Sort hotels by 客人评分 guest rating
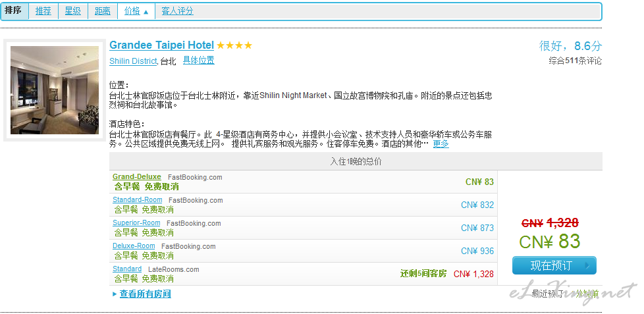 (177, 11)
